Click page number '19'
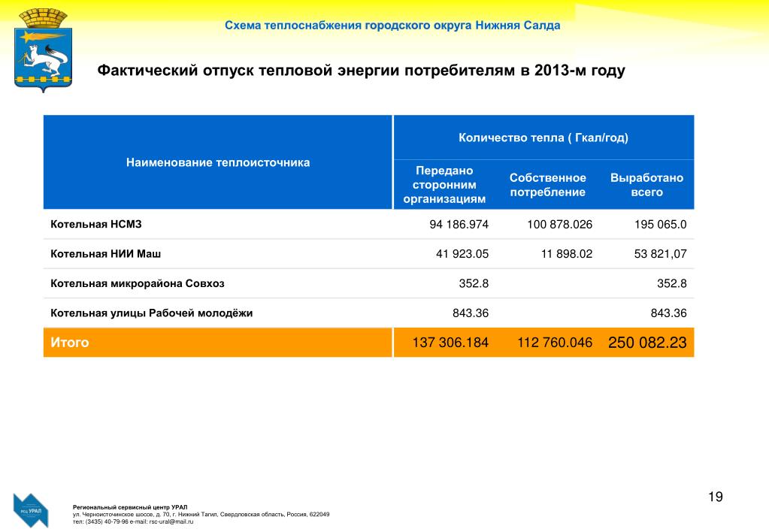 pos(716,497)
